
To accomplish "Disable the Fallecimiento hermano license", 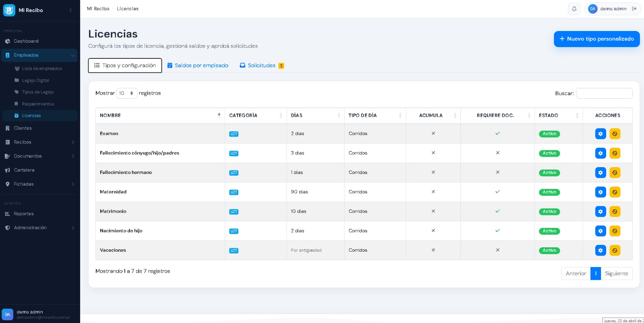I will [615, 173].
